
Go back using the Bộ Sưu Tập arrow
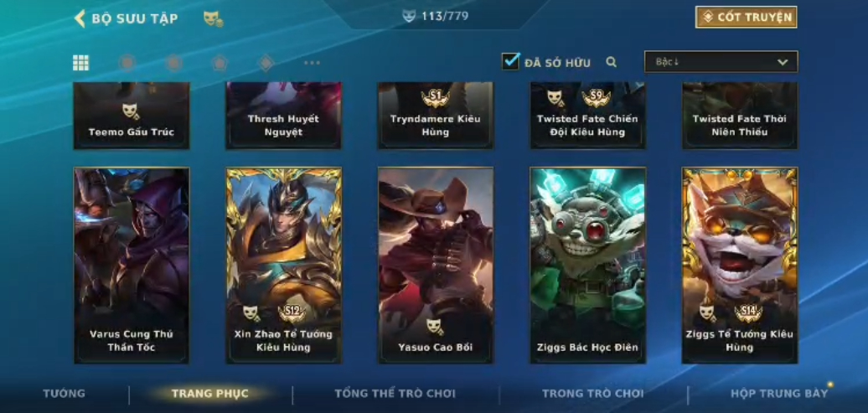(x=80, y=18)
